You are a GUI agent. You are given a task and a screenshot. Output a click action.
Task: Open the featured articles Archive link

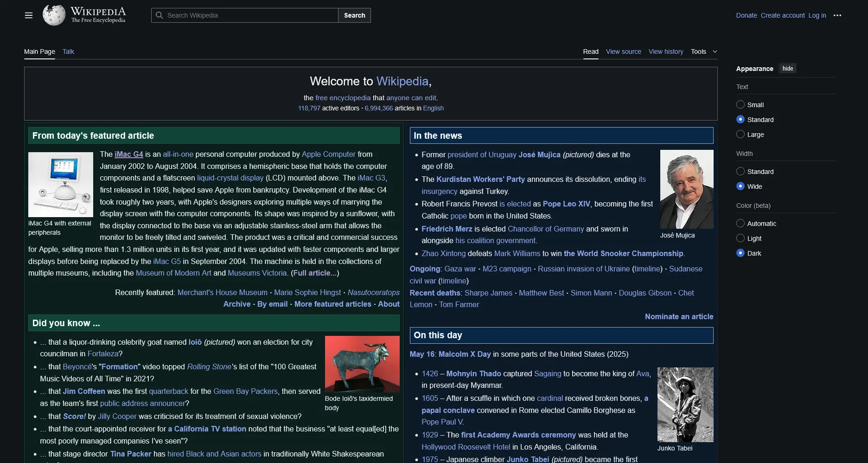coord(237,304)
